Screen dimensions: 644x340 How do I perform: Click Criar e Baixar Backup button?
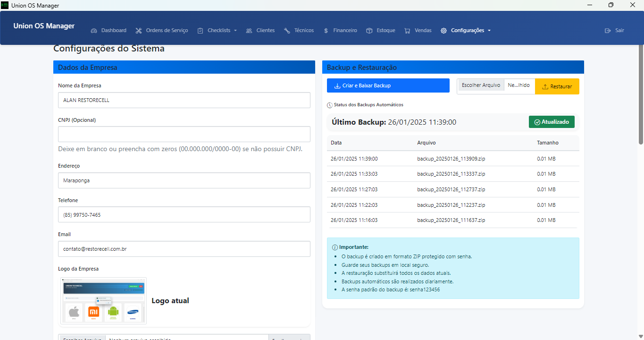coord(388,85)
